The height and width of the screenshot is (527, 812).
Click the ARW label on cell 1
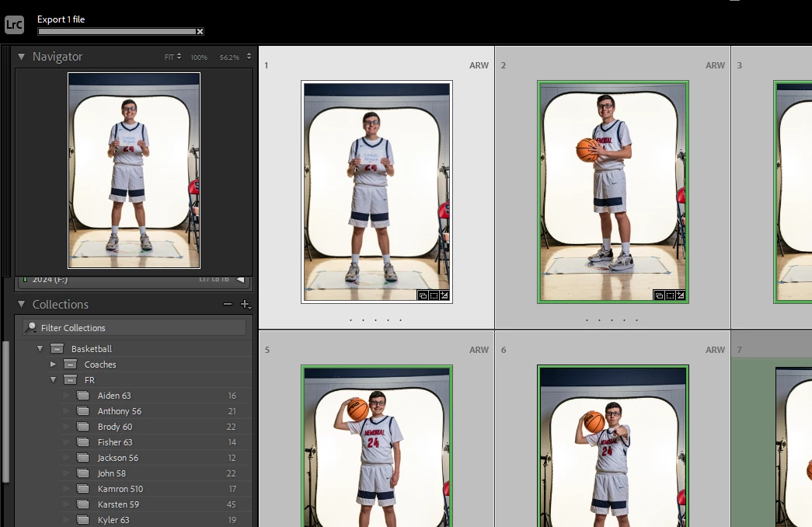[479, 65]
